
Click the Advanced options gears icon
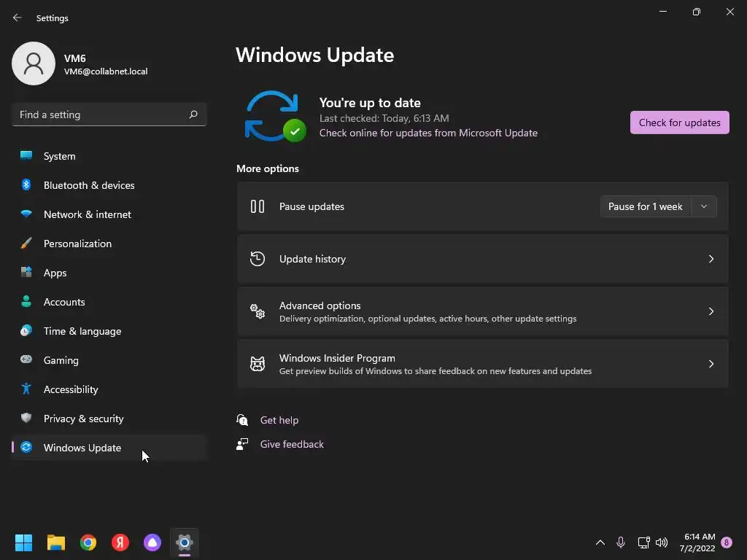[258, 311]
